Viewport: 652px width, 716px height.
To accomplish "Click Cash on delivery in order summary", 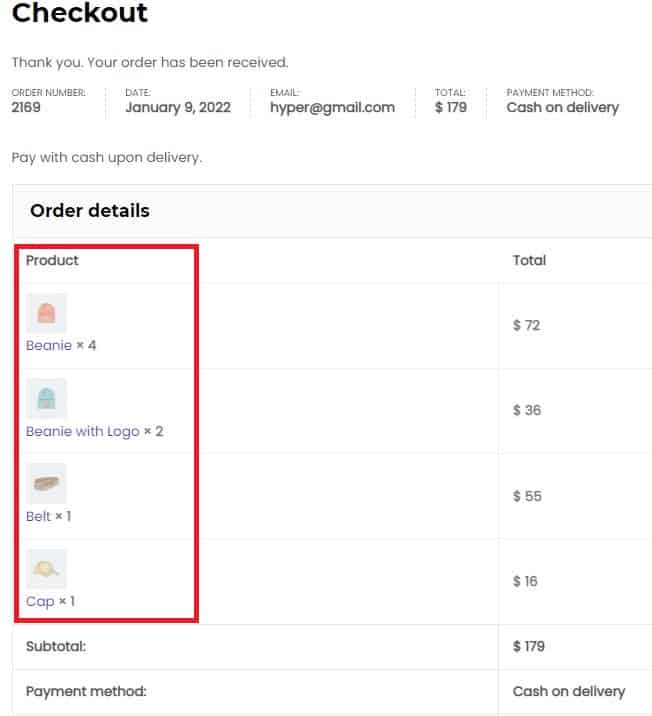I will point(563,107).
